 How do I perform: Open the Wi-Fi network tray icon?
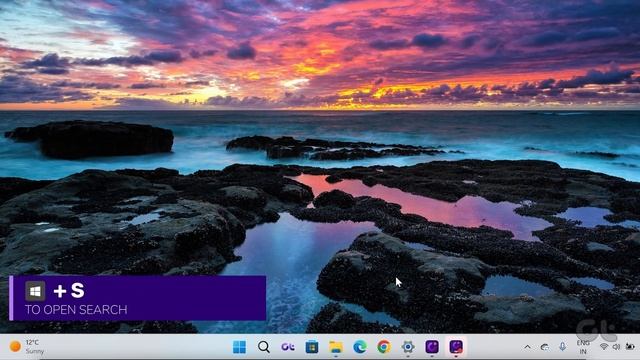point(604,347)
